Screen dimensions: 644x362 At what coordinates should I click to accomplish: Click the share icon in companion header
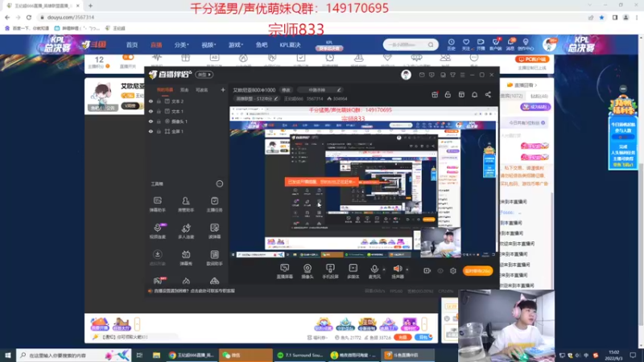click(x=488, y=95)
